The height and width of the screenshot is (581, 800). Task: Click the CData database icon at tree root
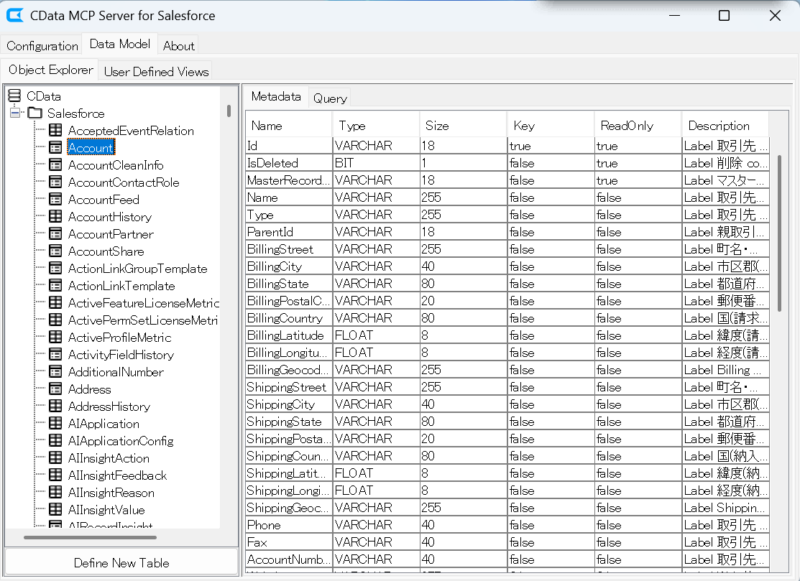point(14,96)
